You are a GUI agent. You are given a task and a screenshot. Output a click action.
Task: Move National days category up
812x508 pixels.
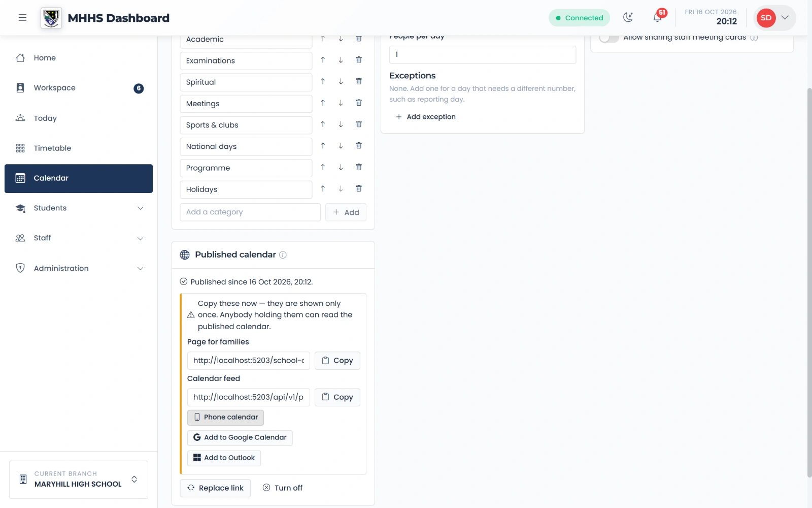tap(323, 146)
